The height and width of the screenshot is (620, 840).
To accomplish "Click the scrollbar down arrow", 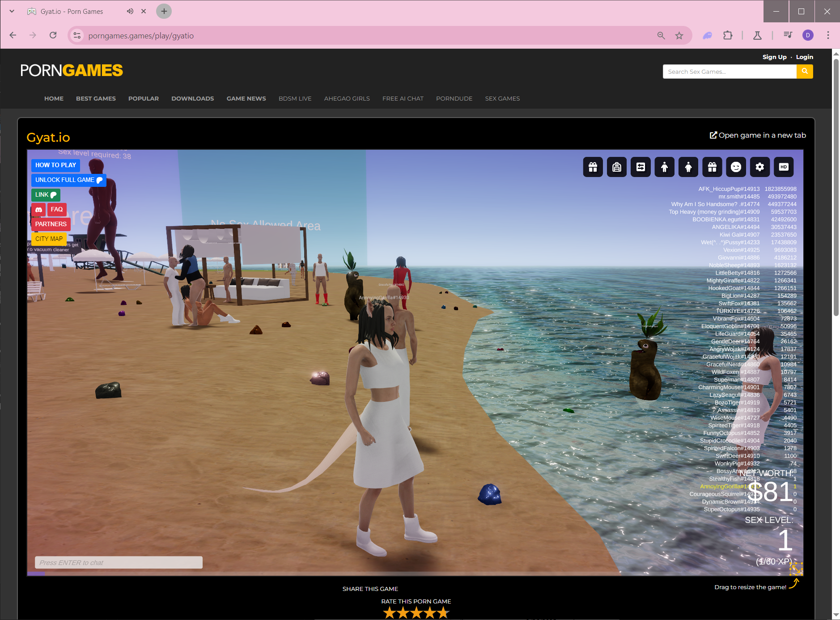I will pyautogui.click(x=836, y=616).
